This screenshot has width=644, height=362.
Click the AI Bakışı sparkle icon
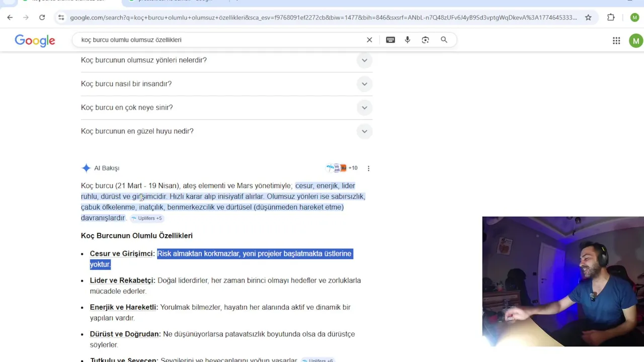[86, 168]
